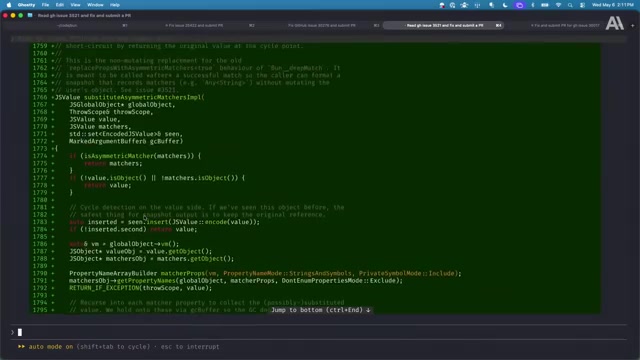The image size is (640, 360).
Task: Open the battery status menu
Action: click(x=545, y=5)
